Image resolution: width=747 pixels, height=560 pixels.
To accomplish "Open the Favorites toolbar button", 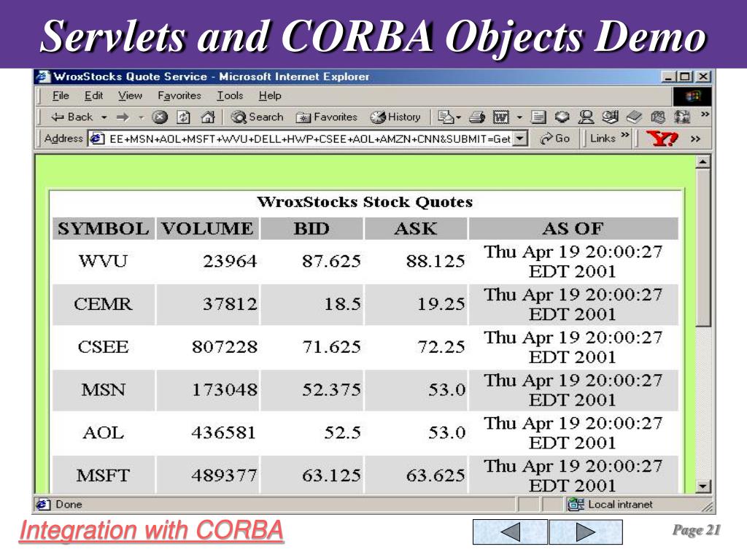I will 326,117.
